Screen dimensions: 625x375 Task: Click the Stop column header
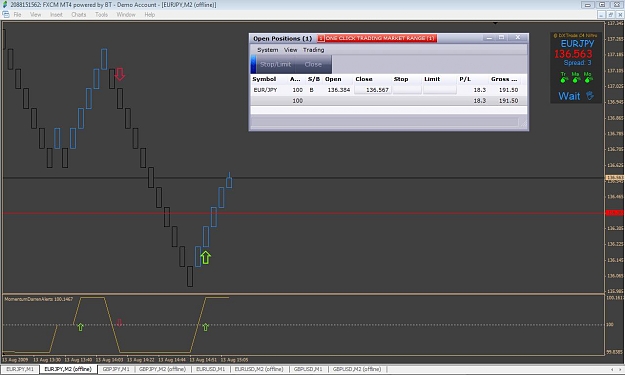[401, 79]
